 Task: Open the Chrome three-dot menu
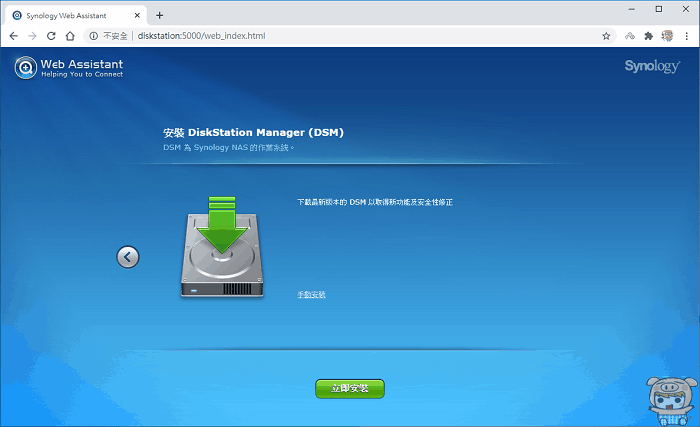(x=687, y=36)
